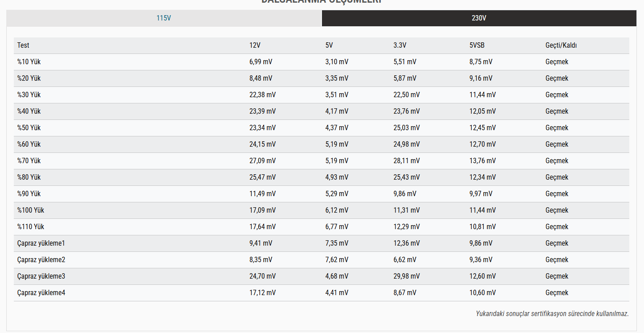
Task: Click the Geçti/Kaldı column header
Action: pyautogui.click(x=561, y=45)
